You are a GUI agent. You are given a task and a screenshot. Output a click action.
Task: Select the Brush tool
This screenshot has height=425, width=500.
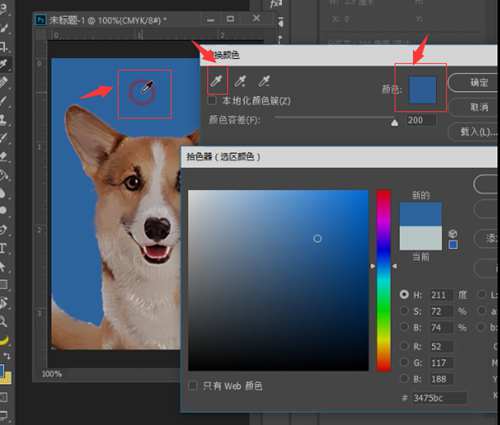[x=3, y=100]
